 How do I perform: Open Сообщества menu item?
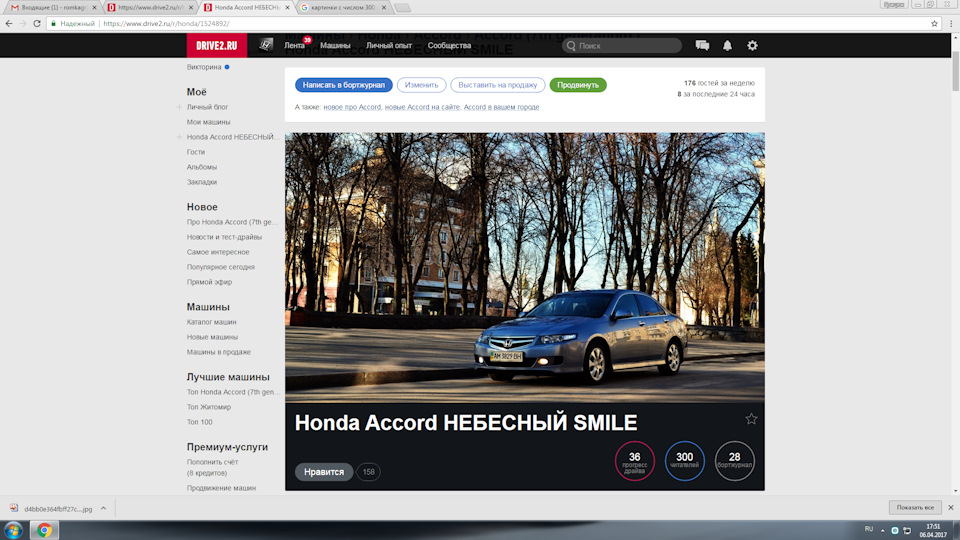[x=449, y=45]
